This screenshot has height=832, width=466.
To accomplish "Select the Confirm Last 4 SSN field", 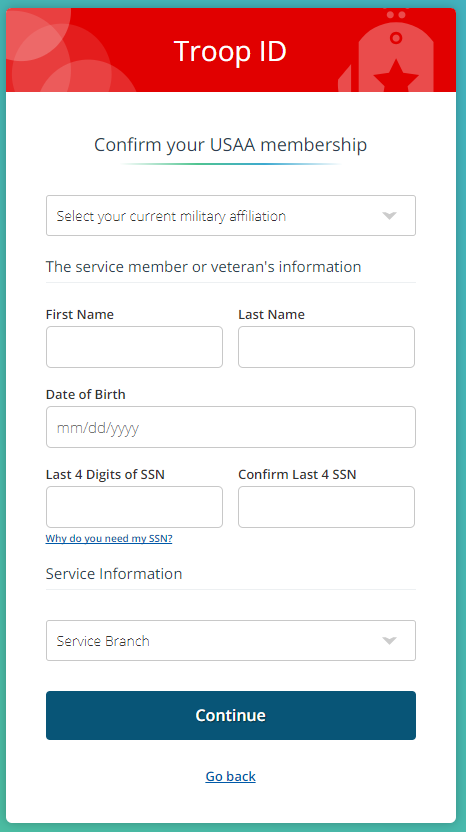I will [326, 507].
